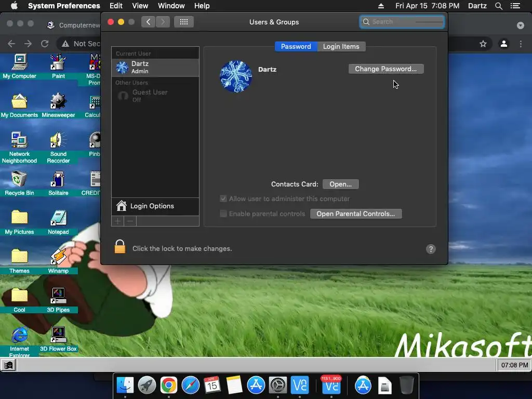The image size is (532, 399).
Task: Open the Dartz user menu in menu bar
Action: pos(477,6)
